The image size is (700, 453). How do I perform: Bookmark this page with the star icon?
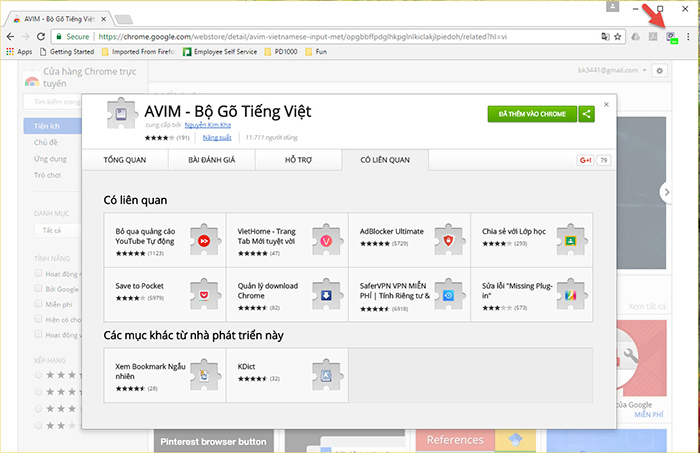click(617, 37)
